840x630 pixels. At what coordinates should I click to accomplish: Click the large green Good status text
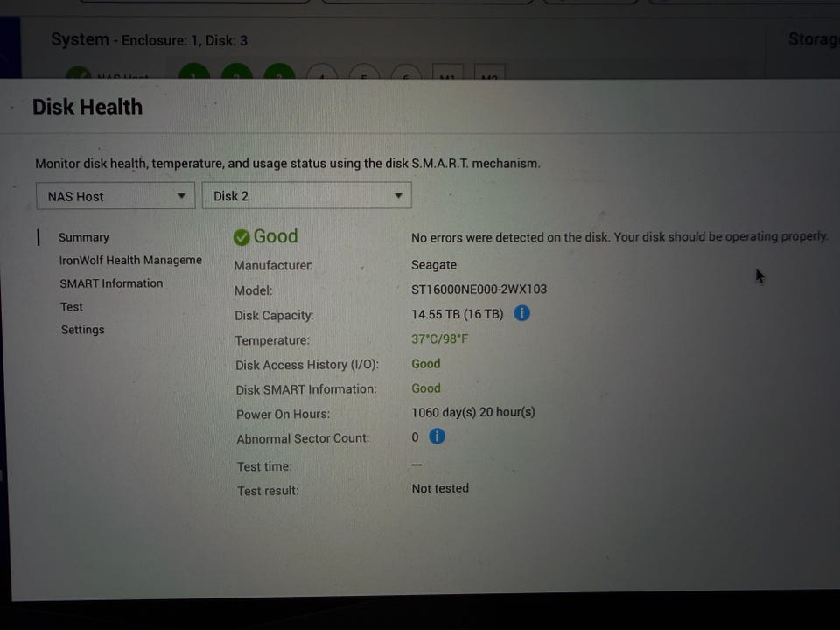click(x=276, y=236)
